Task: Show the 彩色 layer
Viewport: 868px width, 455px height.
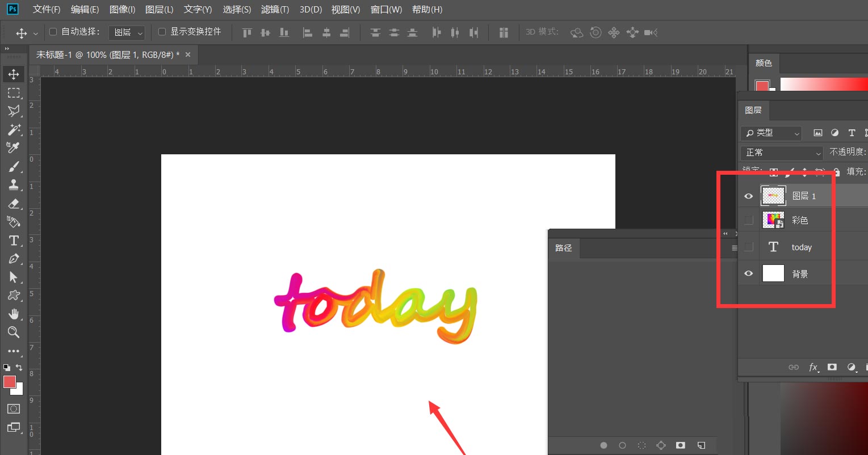Action: pos(749,220)
